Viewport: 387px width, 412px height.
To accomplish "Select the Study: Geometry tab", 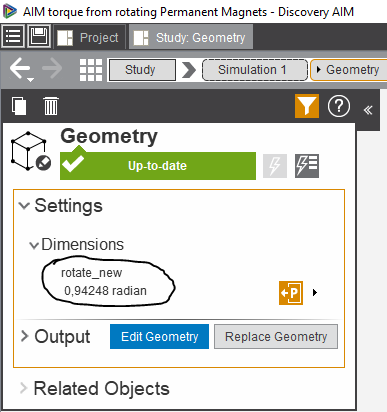I will pyautogui.click(x=191, y=37).
